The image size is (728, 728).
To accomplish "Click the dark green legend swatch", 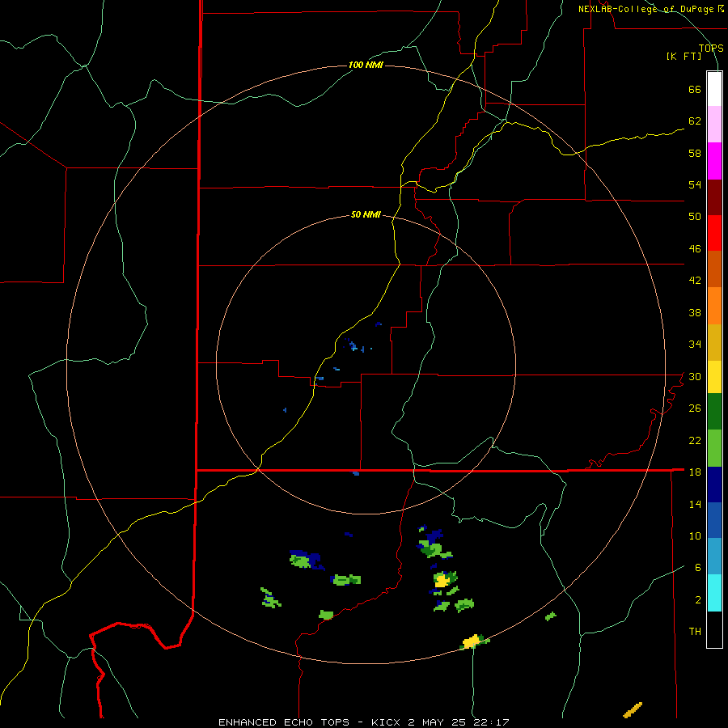I will click(714, 412).
